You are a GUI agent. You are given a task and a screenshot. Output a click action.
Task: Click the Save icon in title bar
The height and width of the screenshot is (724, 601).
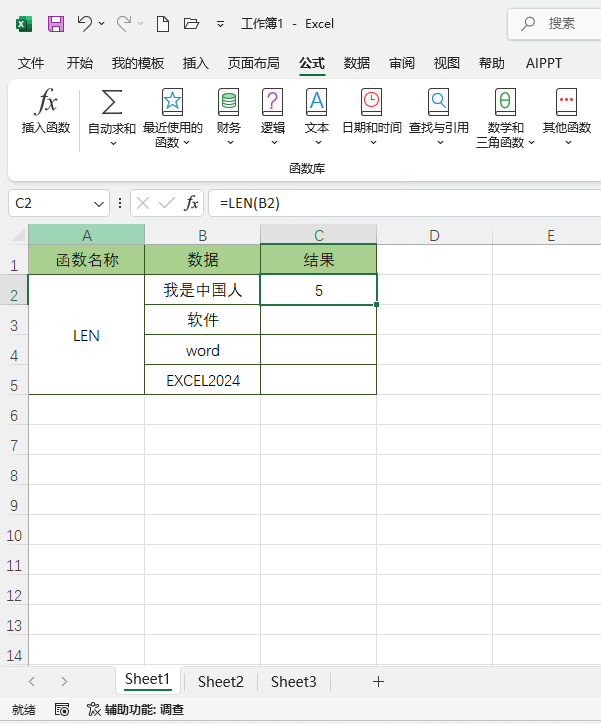pyautogui.click(x=56, y=23)
